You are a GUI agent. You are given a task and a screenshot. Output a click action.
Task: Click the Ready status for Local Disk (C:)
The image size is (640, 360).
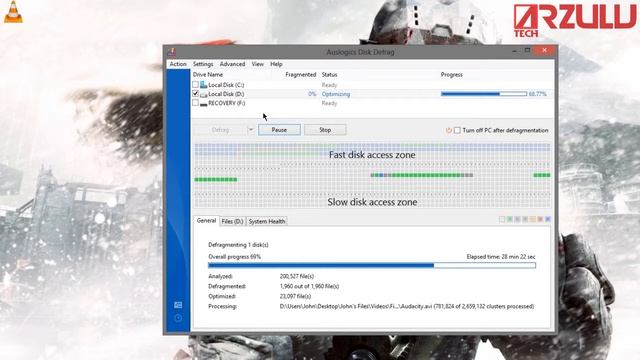point(329,85)
